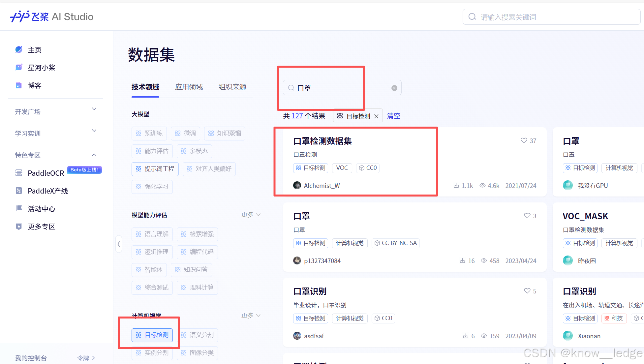Screen dimensions: 644x364
Task: Enable the 语义分割 filter
Action: click(197, 335)
